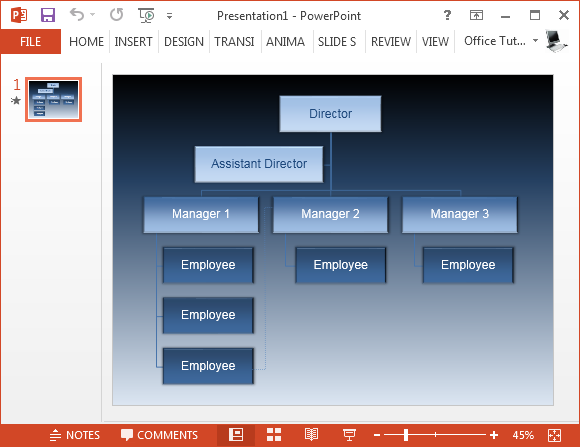The image size is (580, 447).
Task: Undo the last action
Action: (77, 15)
